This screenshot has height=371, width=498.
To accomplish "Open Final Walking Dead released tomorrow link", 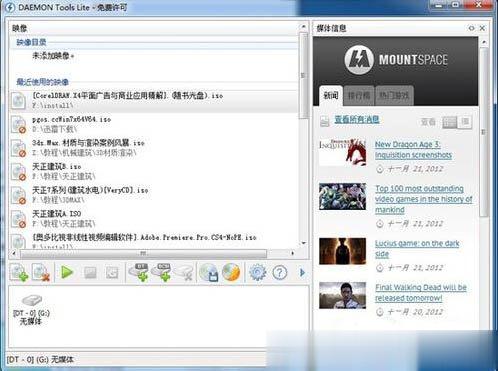I will pyautogui.click(x=421, y=293).
